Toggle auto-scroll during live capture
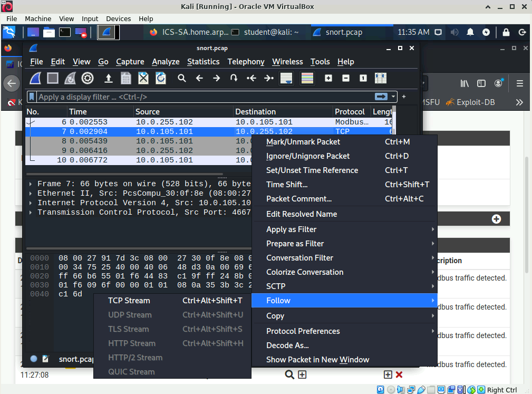Image resolution: width=532 pixels, height=394 pixels. pyautogui.click(x=286, y=79)
